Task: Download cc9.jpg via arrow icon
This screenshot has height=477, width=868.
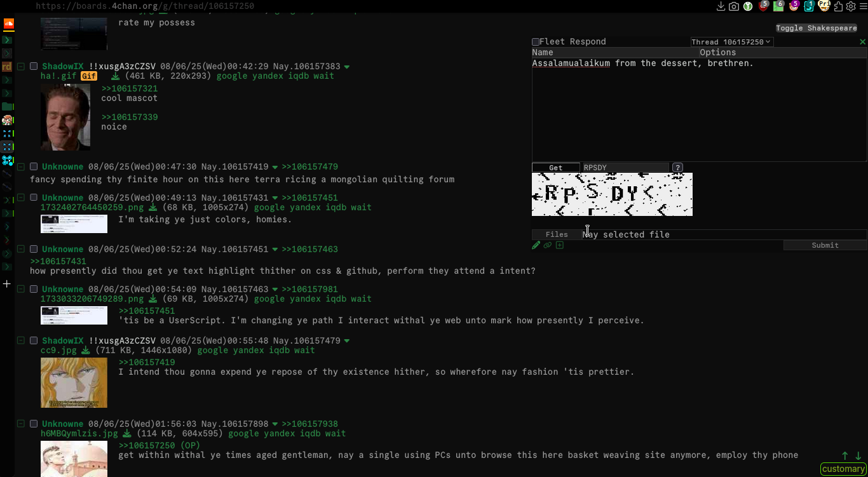Action: [x=86, y=351]
